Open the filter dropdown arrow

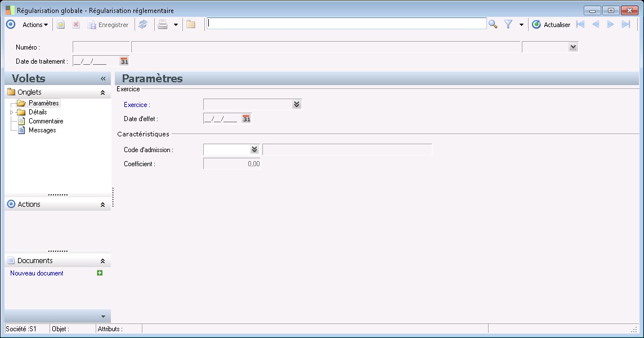(x=521, y=25)
